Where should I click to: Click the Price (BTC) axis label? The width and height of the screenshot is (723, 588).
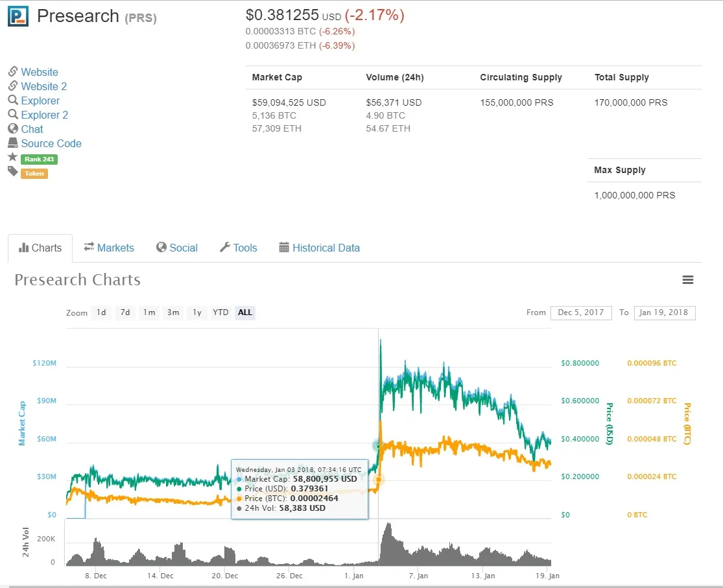[687, 423]
